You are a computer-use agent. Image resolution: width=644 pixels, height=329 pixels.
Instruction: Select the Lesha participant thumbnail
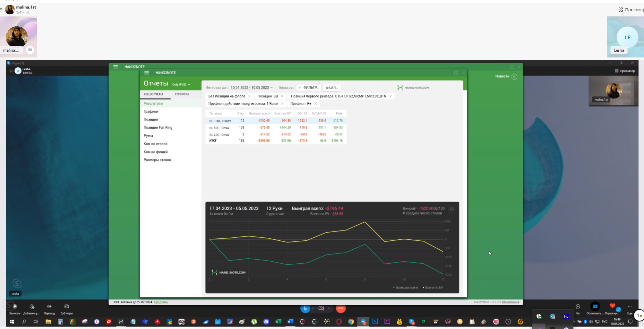tap(626, 37)
